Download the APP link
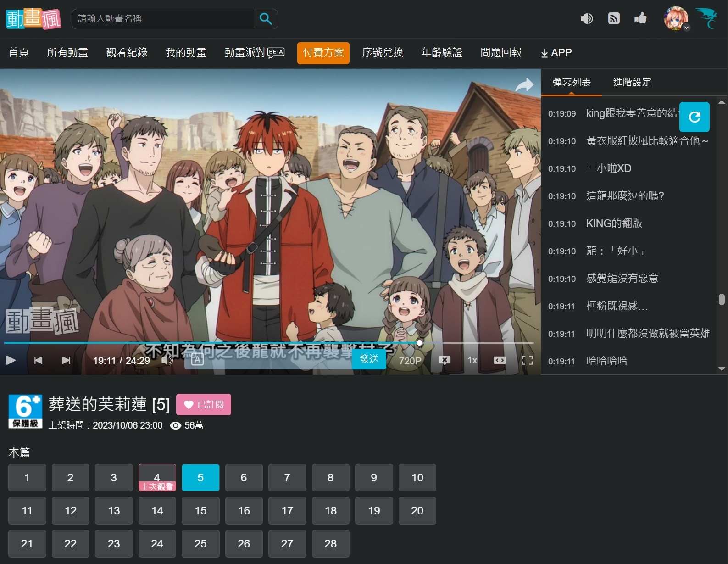 coord(556,53)
